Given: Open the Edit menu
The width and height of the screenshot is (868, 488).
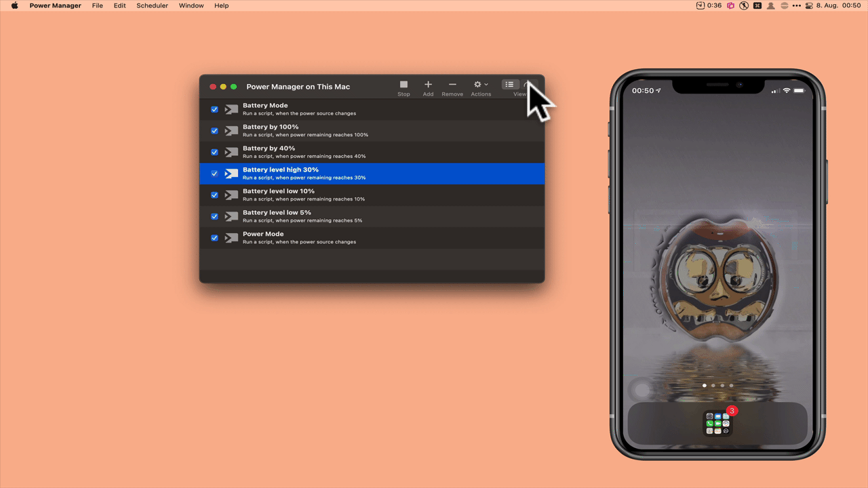Looking at the screenshot, I should point(119,5).
